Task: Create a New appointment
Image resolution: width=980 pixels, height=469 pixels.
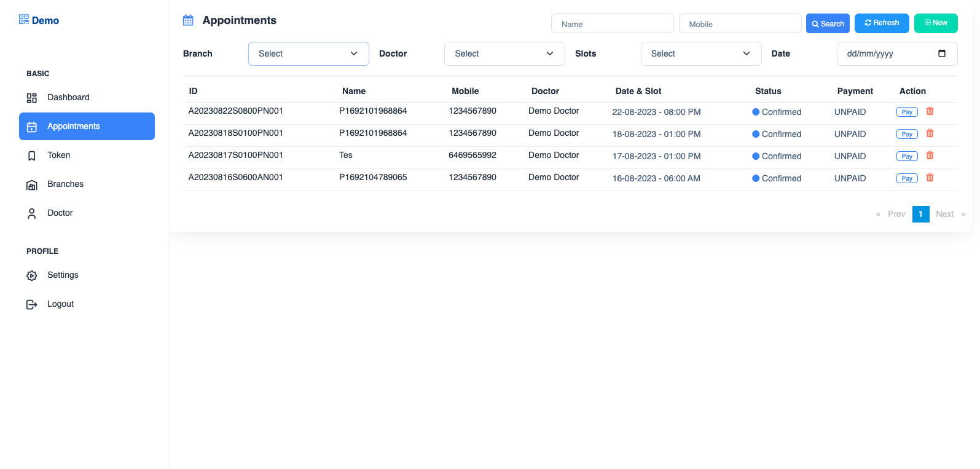Action: (x=936, y=23)
